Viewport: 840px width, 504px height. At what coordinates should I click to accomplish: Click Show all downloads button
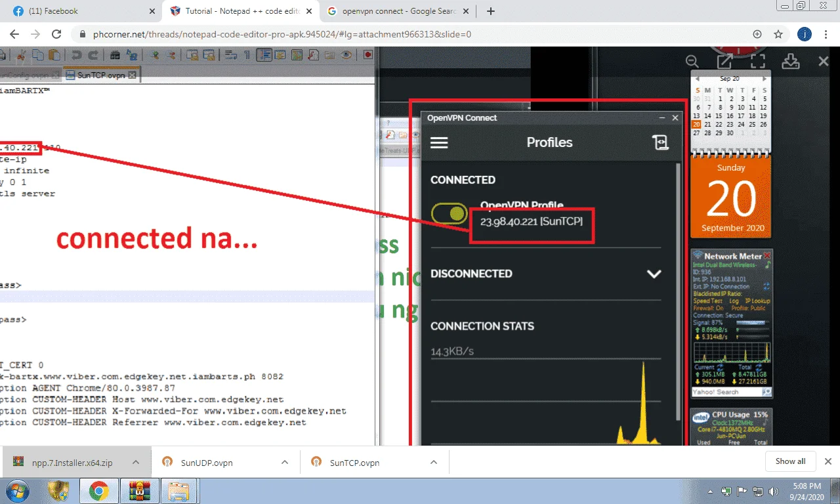[791, 461]
